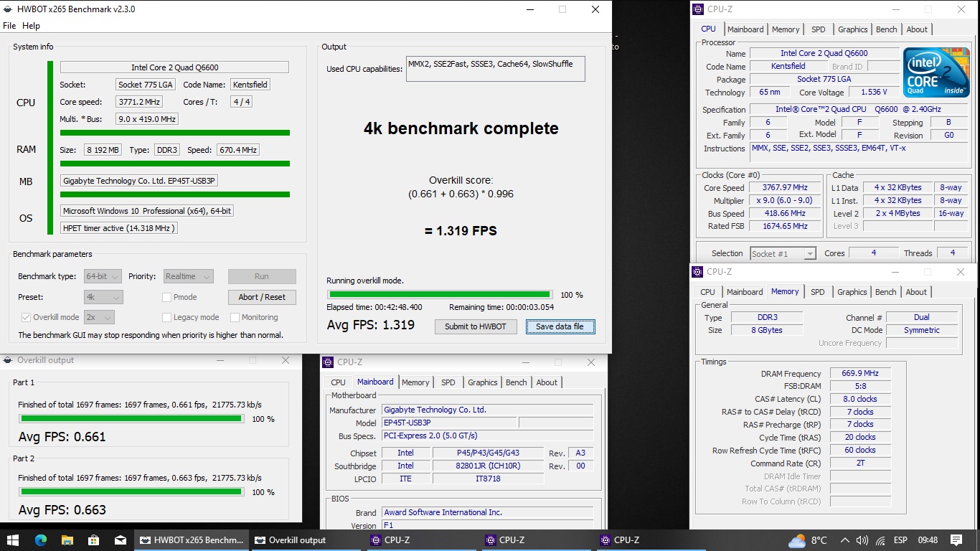Open the Socket #1 selection dropdown
This screenshot has width=980, height=551.
coord(783,253)
